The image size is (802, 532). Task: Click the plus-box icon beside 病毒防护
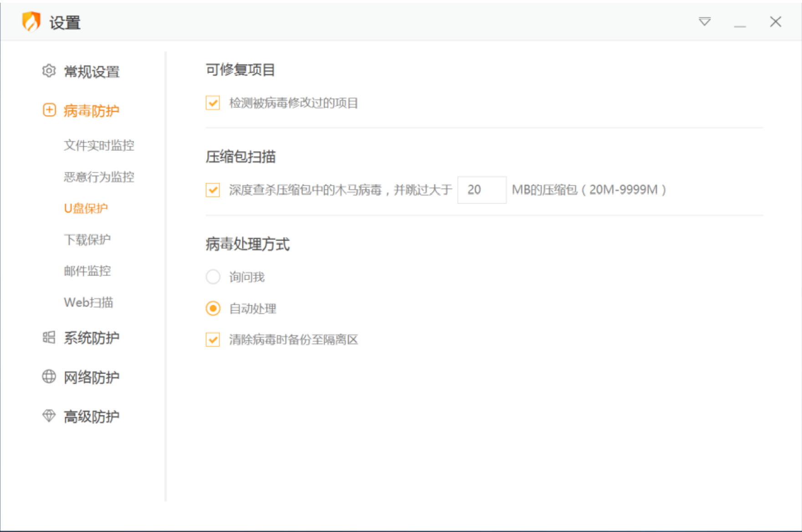coord(49,110)
